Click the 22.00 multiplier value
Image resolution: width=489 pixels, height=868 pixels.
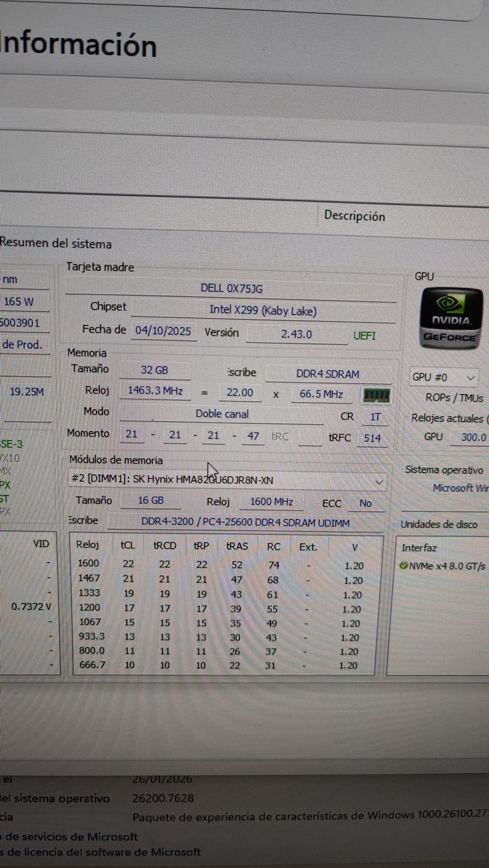(x=239, y=393)
